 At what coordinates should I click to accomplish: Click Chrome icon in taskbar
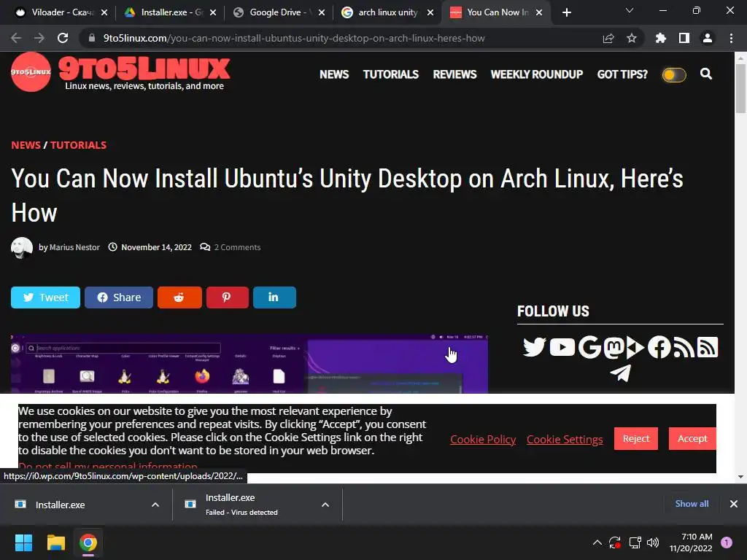pyautogui.click(x=88, y=542)
